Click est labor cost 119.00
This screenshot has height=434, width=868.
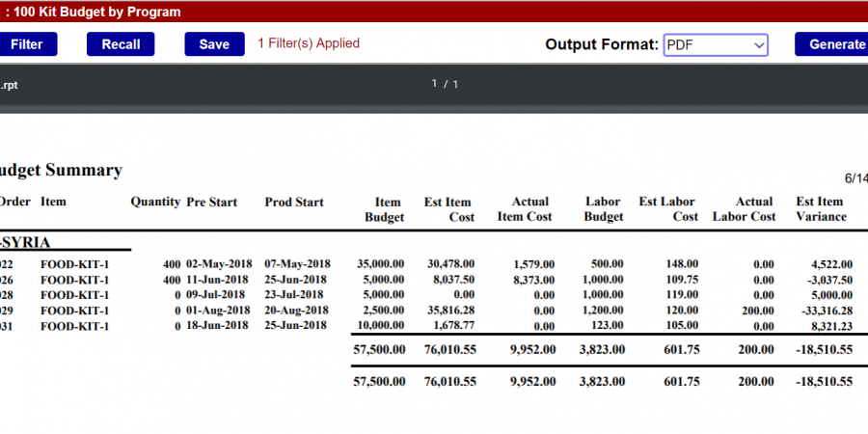pos(682,295)
